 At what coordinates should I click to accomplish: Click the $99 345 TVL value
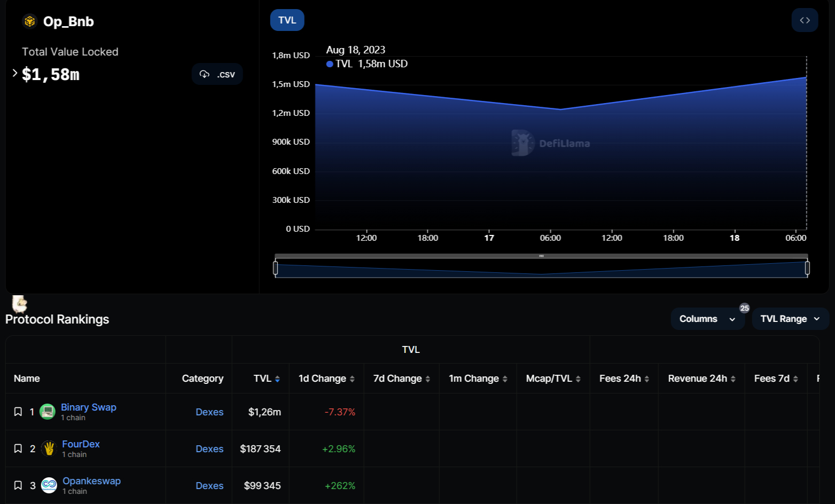pyautogui.click(x=262, y=486)
